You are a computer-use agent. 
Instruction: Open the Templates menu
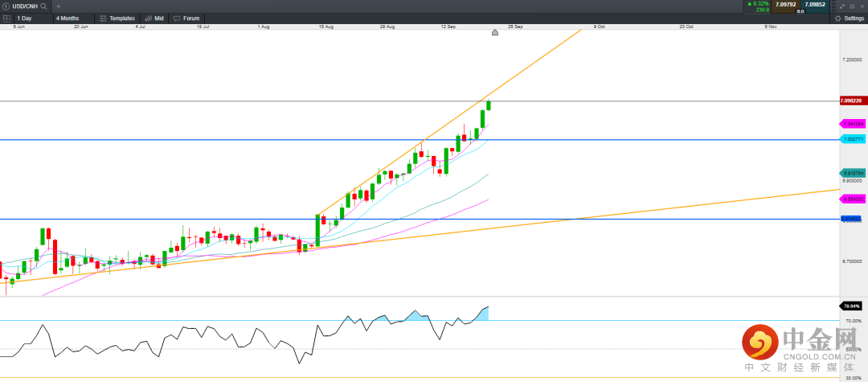(x=117, y=18)
